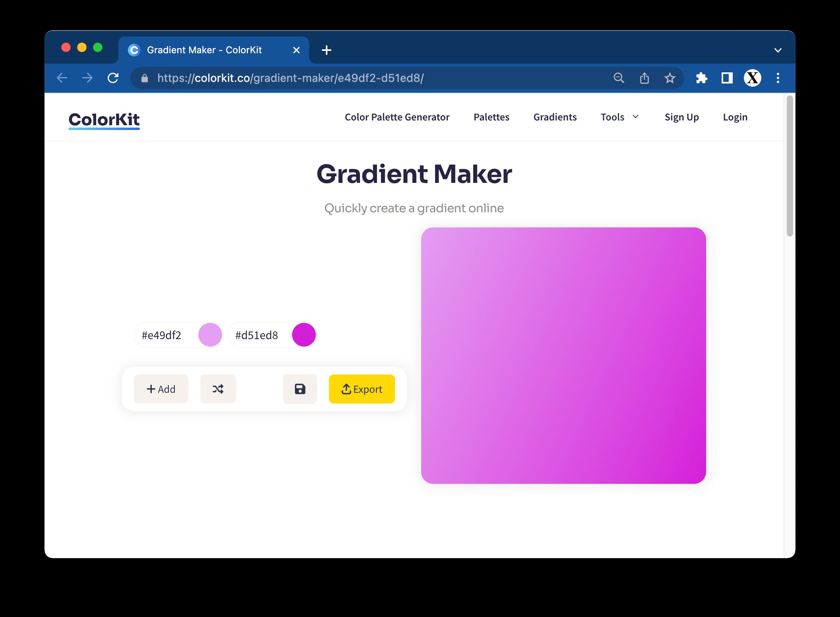The height and width of the screenshot is (617, 840).
Task: Bookmark this page with star icon
Action: [x=670, y=78]
